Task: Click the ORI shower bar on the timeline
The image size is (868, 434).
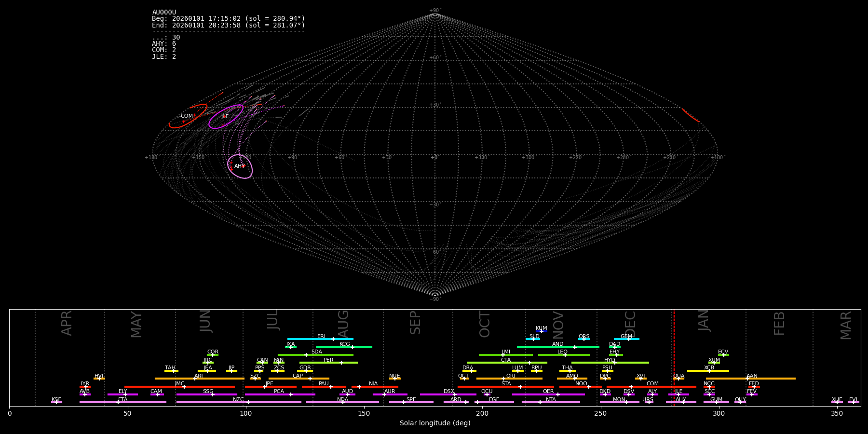Action: click(509, 379)
